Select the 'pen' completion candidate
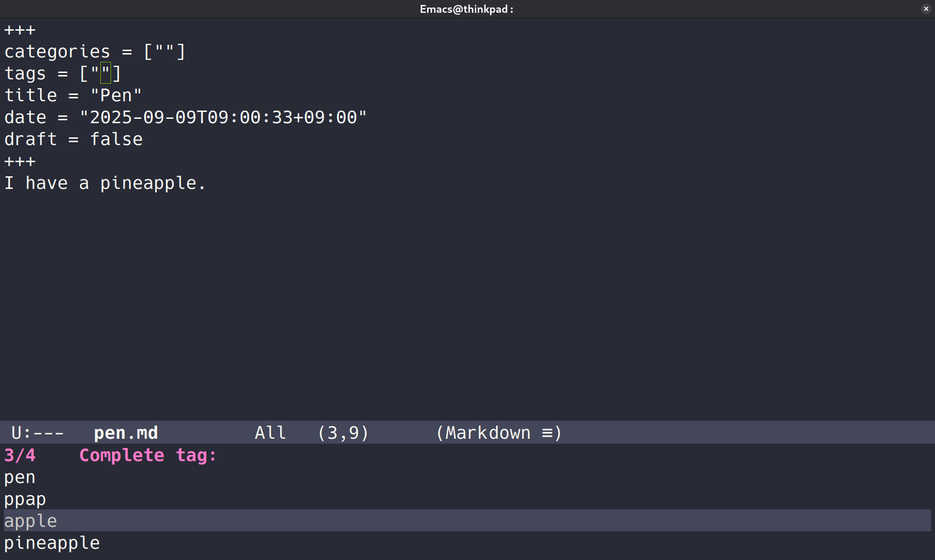The height and width of the screenshot is (560, 935). (x=19, y=478)
